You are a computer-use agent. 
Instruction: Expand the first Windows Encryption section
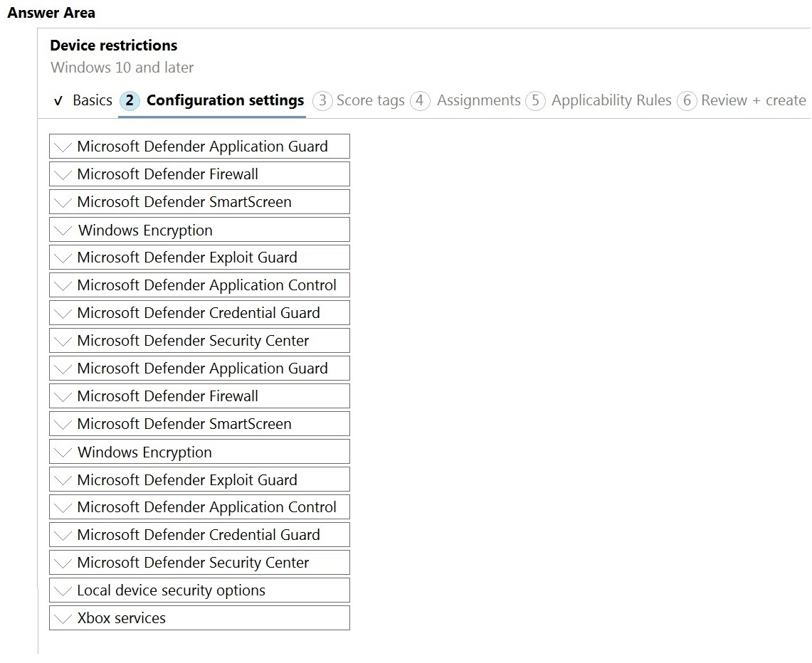[199, 230]
